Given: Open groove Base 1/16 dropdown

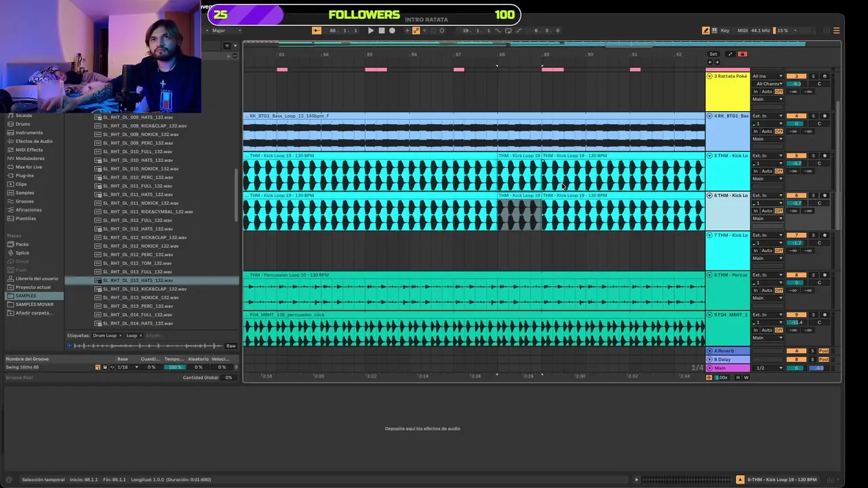Looking at the screenshot, I should pyautogui.click(x=127, y=367).
